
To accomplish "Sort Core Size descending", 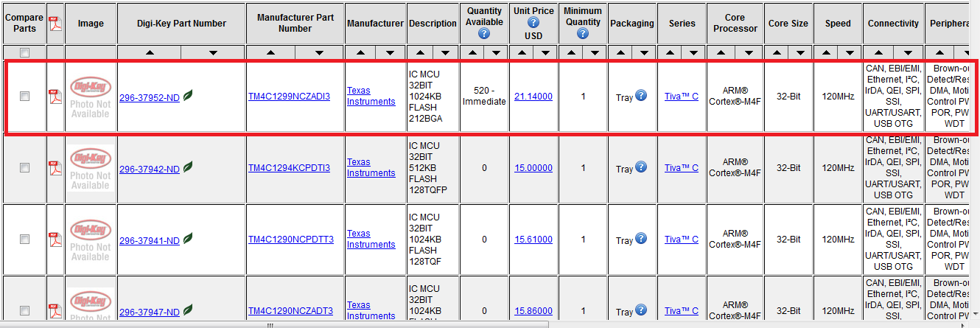I will tap(801, 53).
